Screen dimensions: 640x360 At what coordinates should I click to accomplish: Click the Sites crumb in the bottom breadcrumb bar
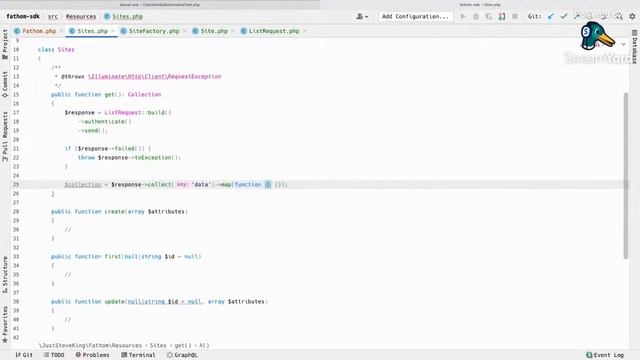158,345
